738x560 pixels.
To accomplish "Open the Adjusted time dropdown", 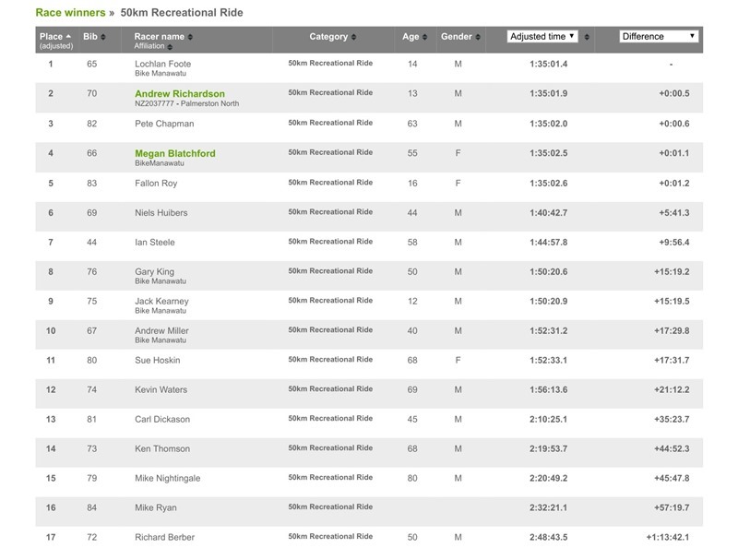I will tap(542, 37).
